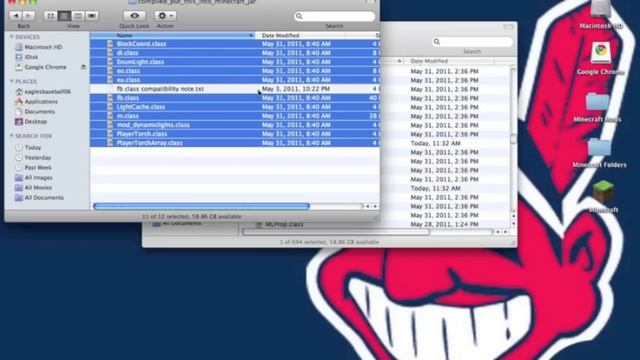Click scroll down arrow in back window
This screenshot has height=360, width=640.
pyautogui.click(x=513, y=224)
